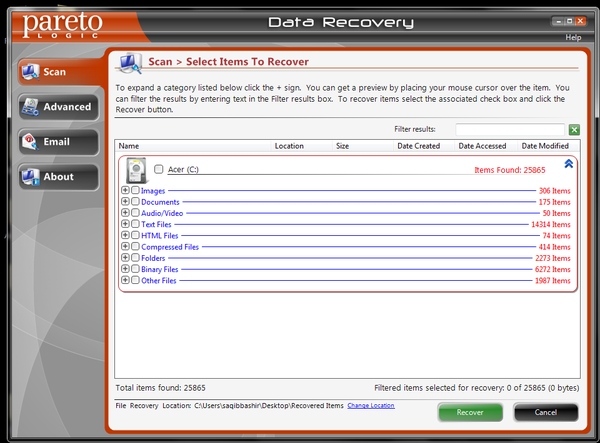Click the Acer (C:) drive label
600x443 pixels.
pos(183,169)
